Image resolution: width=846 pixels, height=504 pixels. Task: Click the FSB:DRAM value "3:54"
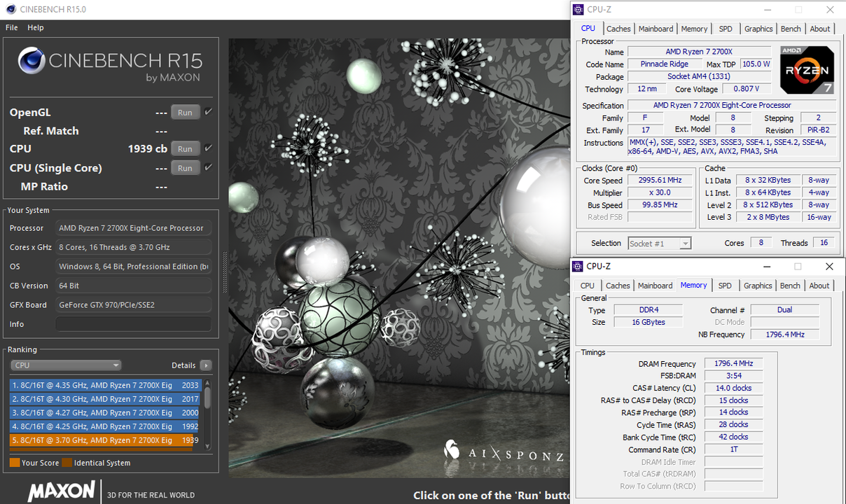(734, 376)
